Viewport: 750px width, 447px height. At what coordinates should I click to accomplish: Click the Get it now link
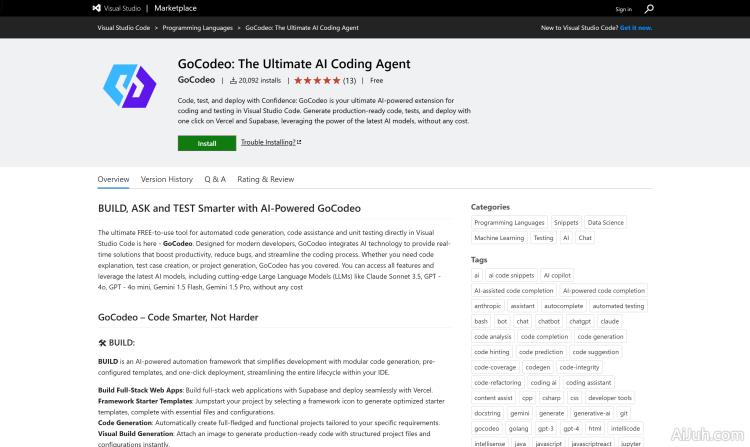point(635,28)
